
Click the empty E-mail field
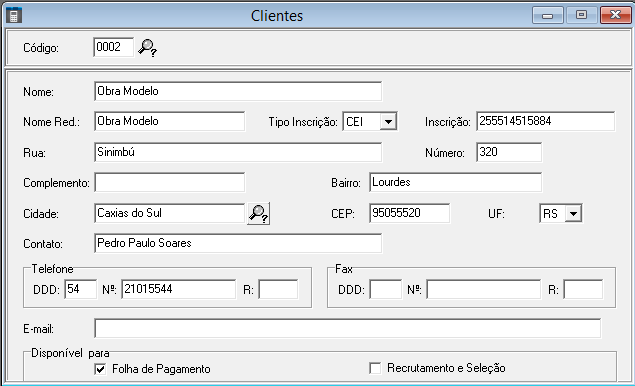pyautogui.click(x=347, y=328)
